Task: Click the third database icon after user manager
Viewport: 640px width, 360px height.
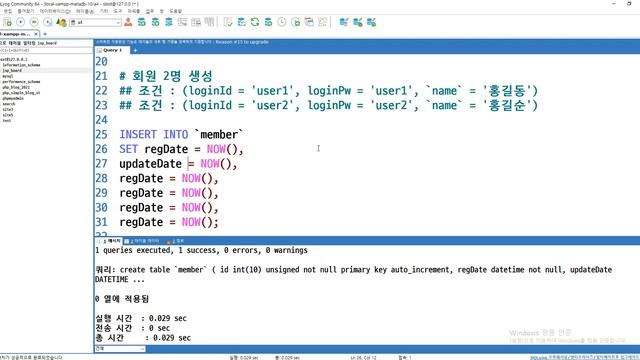Action: (169, 22)
